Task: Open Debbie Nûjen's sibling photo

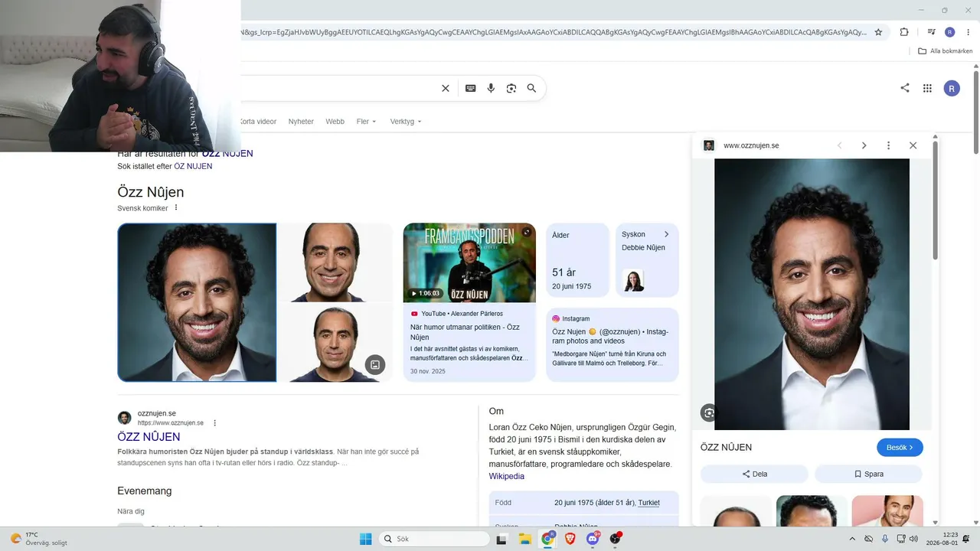Action: [633, 281]
